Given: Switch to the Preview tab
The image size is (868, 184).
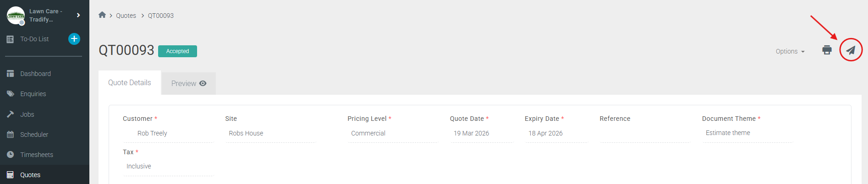Looking at the screenshot, I should pyautogui.click(x=188, y=83).
